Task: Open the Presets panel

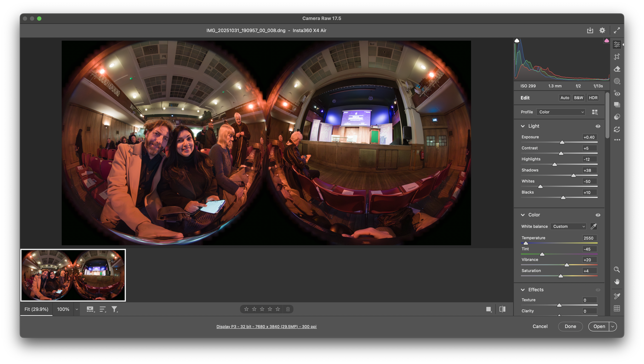Action: (617, 105)
